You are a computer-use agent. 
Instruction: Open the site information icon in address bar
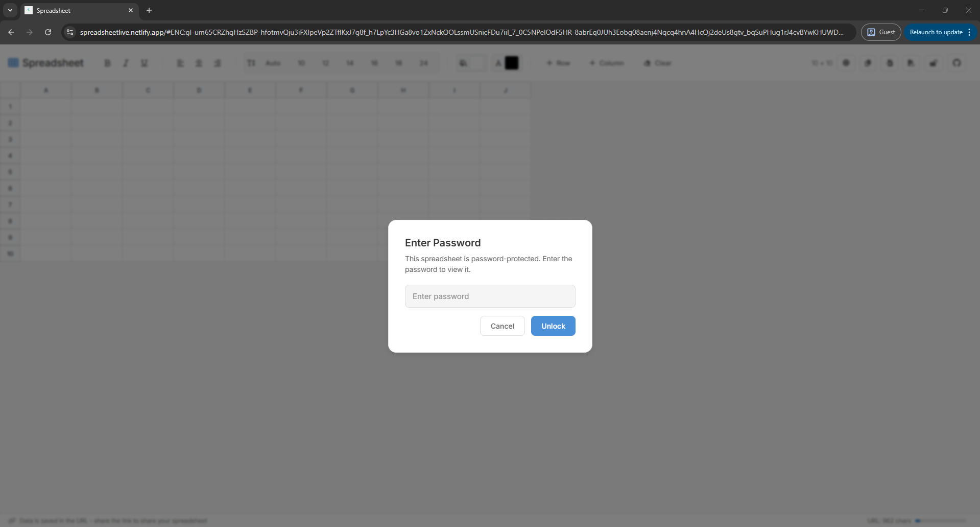click(70, 32)
